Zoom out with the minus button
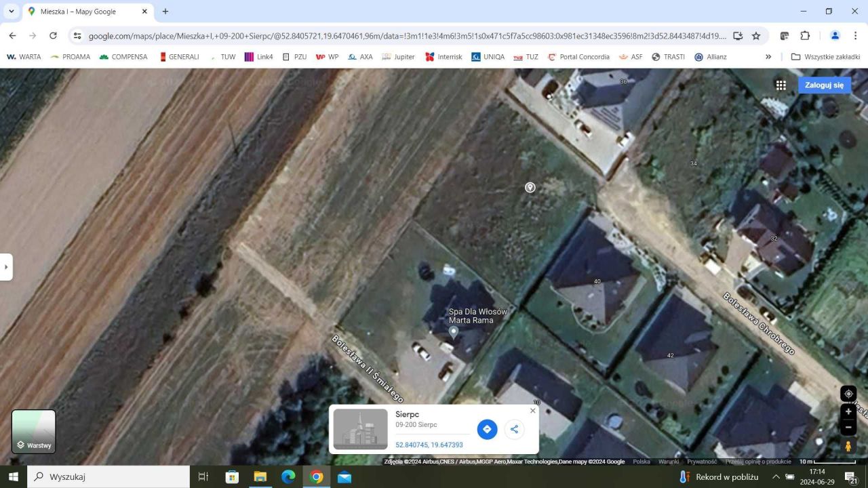 click(848, 427)
